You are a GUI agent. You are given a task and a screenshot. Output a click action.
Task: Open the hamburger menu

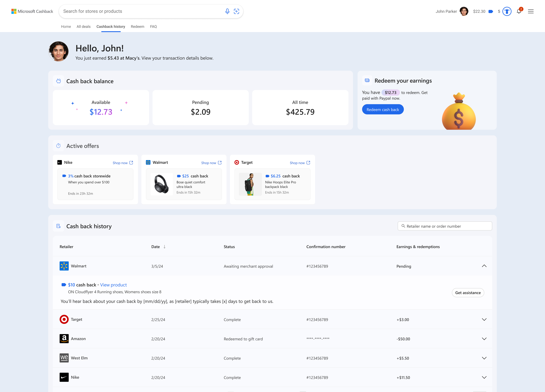[x=531, y=11]
